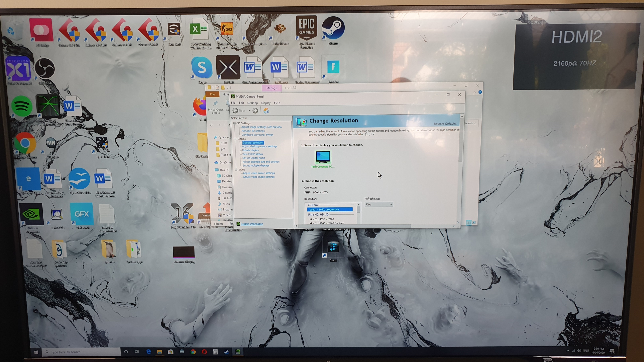The image size is (644, 362).
Task: Open the Refresh rate 70Hz dropdown
Action: click(x=379, y=205)
